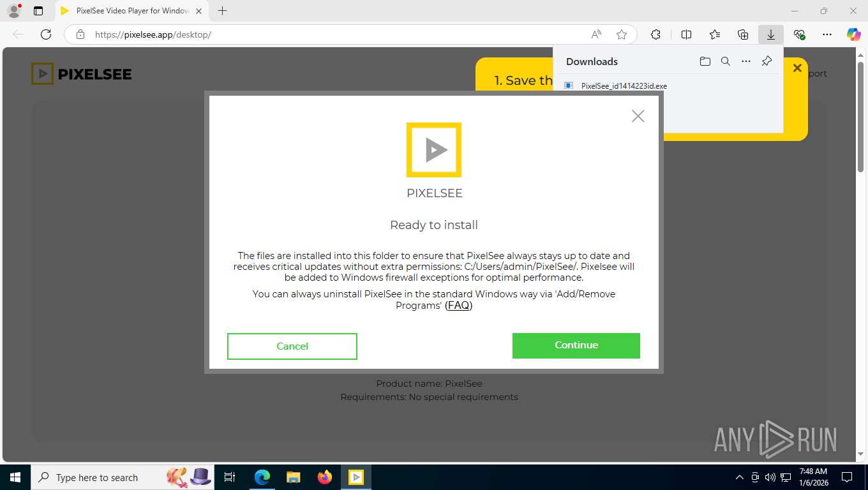Open PixelSee_id1414223id.exe in Downloads
Viewport: 868px width, 490px height.
624,86
